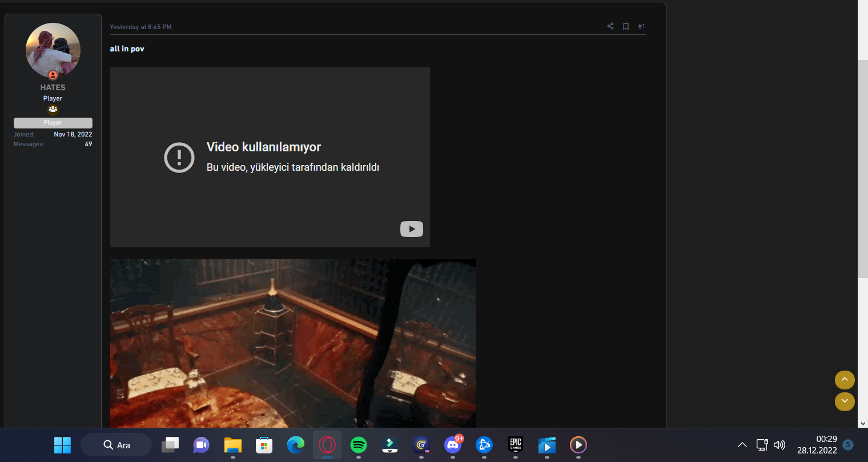Click the page vertical scrollbar thumb

[863, 168]
